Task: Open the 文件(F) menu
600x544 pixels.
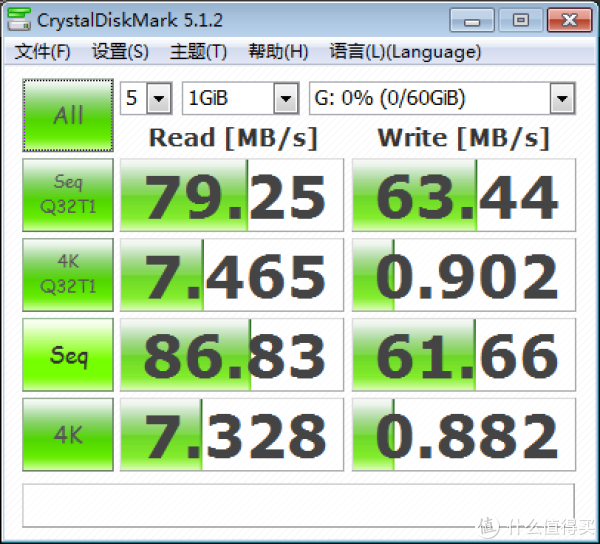Action: tap(42, 51)
